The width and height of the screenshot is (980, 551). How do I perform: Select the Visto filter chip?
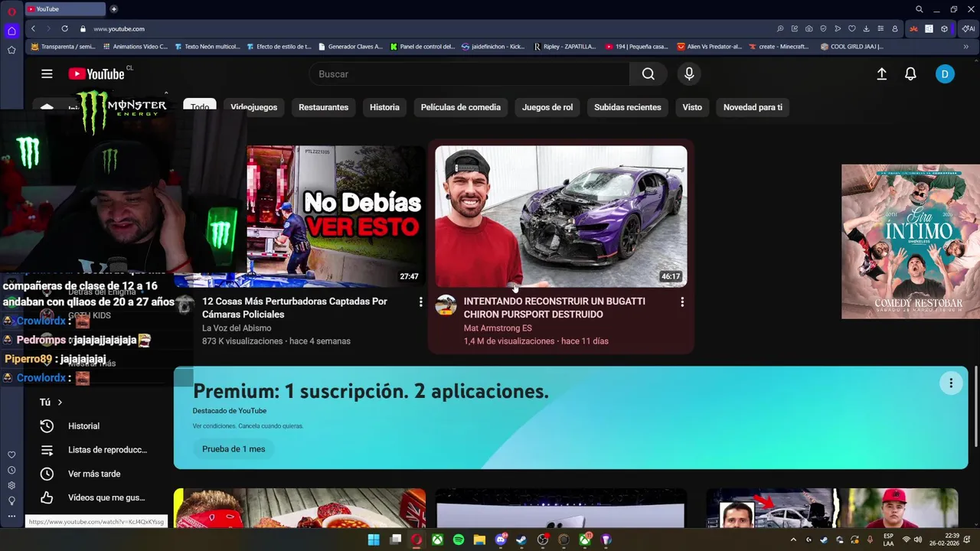(x=692, y=107)
